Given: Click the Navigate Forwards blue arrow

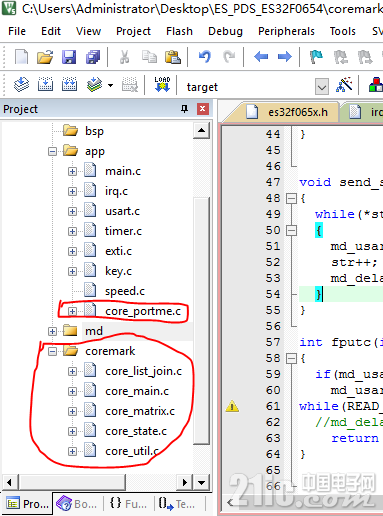Looking at the screenshot, I should click(285, 57).
